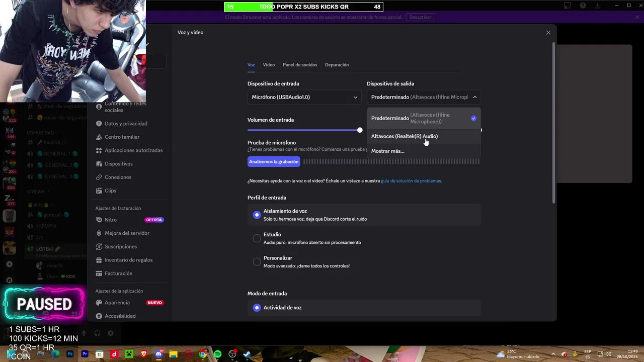Dismiss the Streamer mode banner
Image resolution: width=644 pixels, height=362 pixels.
click(x=637, y=17)
